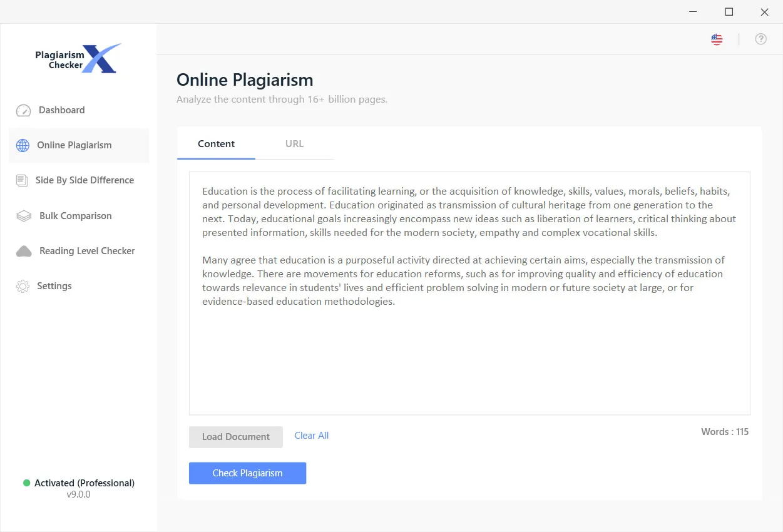783x532 pixels.
Task: Click the Clear All link
Action: point(311,435)
